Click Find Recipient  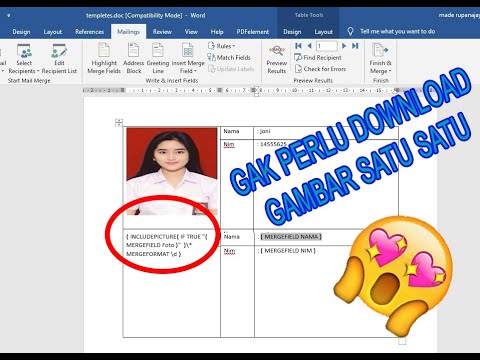click(x=318, y=57)
